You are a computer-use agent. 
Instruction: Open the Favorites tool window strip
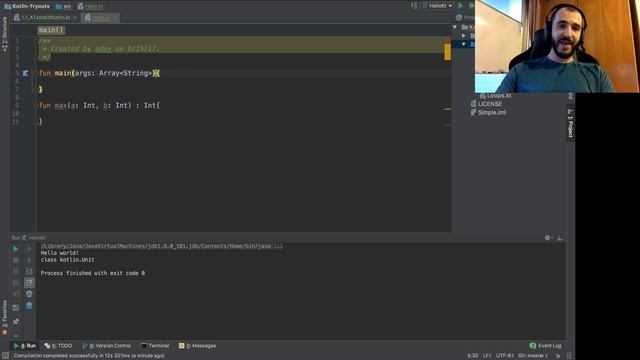tap(4, 313)
